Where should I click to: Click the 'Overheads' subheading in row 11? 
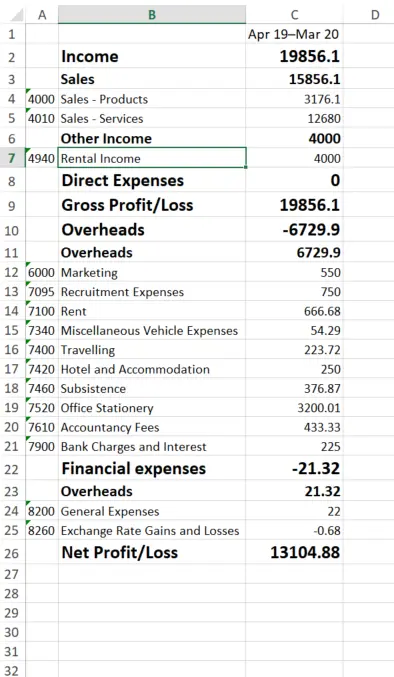[x=152, y=252]
